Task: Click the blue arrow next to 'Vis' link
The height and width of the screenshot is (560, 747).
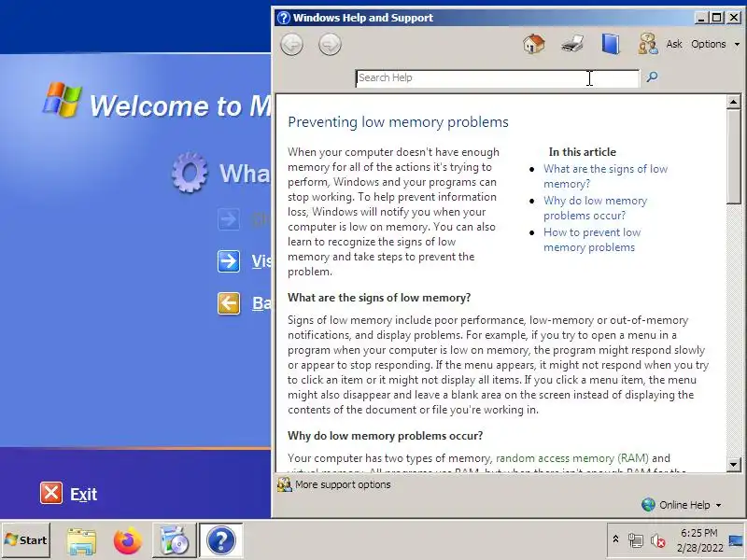Action: [x=229, y=261]
